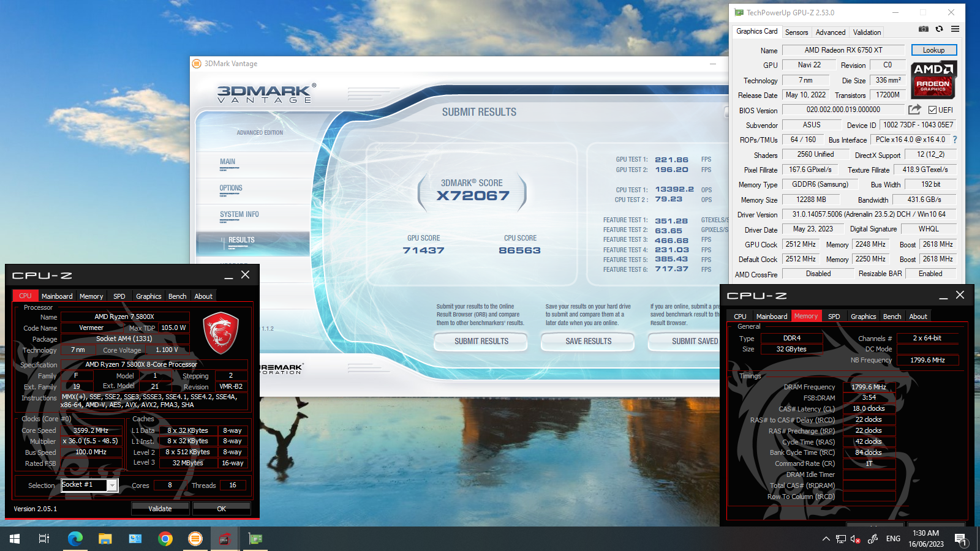980x551 pixels.
Task: Open Task View on the taskbar
Action: (x=44, y=539)
